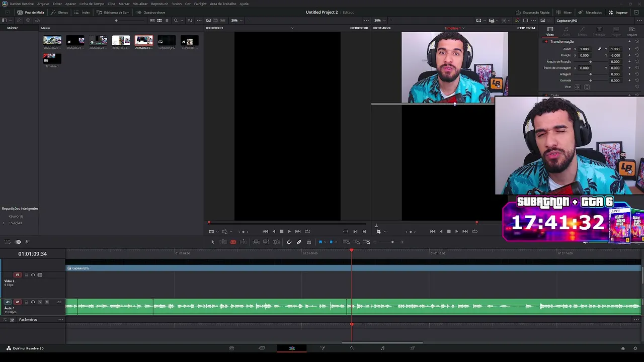The height and width of the screenshot is (362, 644).
Task: Toggle the V2 destination track button
Action: point(17,275)
